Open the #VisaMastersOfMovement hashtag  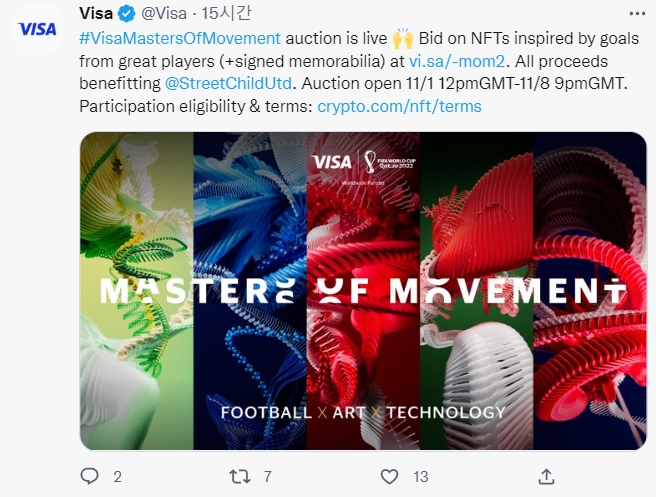[x=180, y=38]
